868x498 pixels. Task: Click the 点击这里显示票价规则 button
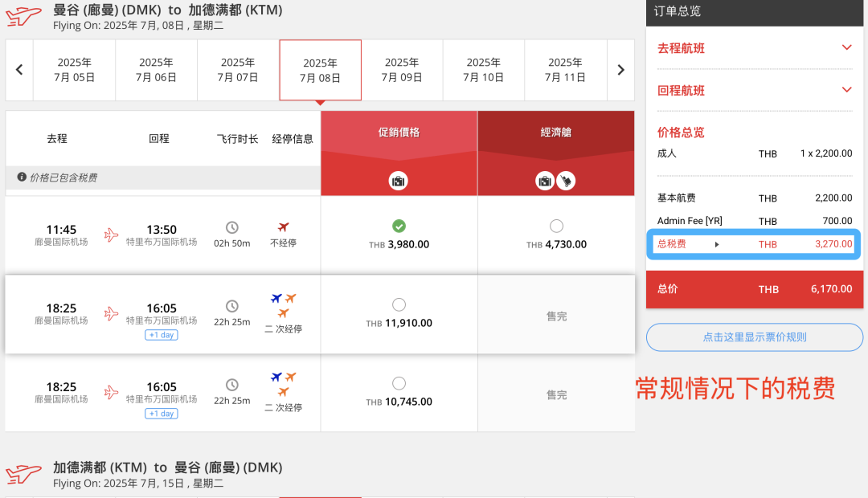tap(754, 337)
